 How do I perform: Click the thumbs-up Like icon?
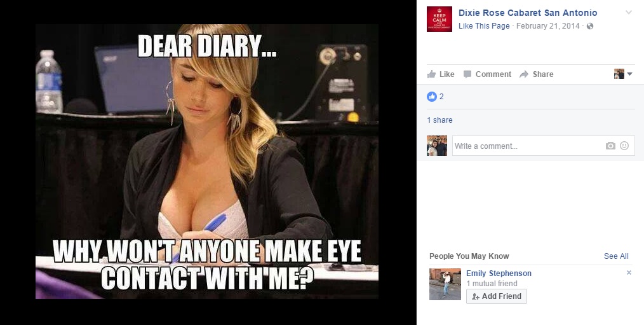tap(431, 74)
